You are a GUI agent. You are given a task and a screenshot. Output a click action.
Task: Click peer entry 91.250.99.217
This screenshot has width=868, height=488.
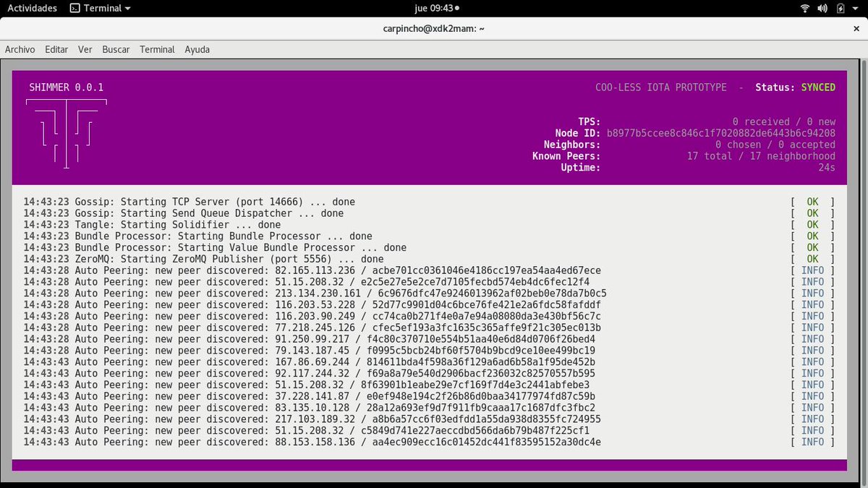pos(309,339)
